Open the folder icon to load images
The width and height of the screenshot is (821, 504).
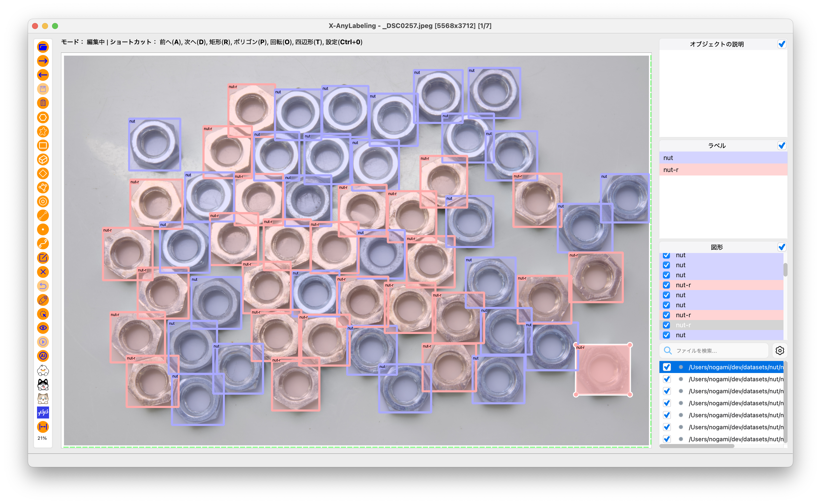click(43, 47)
